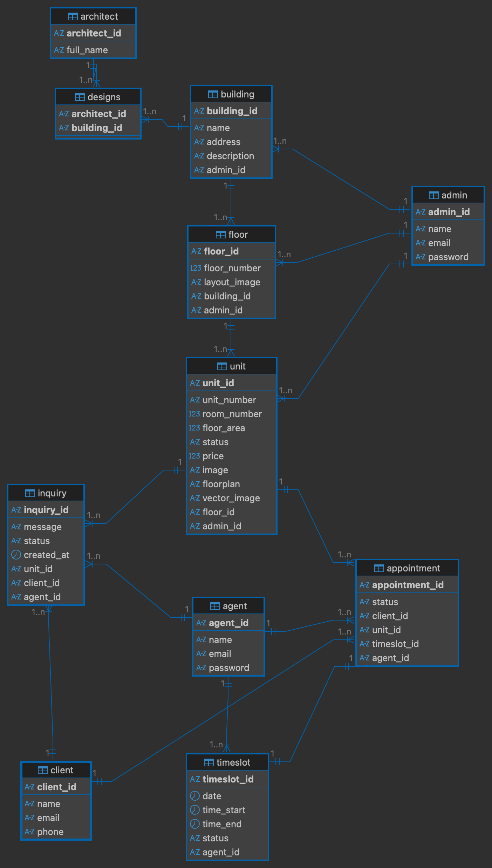Screen dimensions: 492x868
Task: Click the 123 icon next to price
Action: coord(194,456)
